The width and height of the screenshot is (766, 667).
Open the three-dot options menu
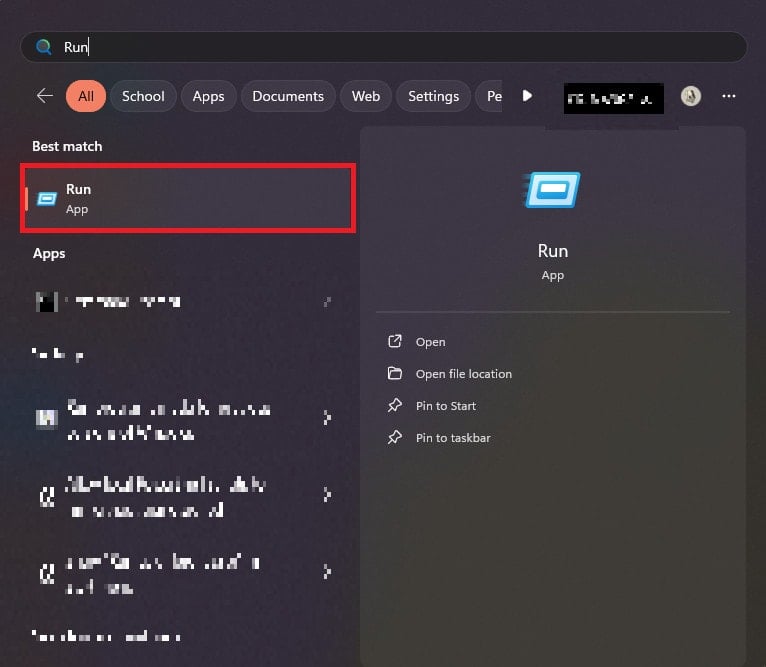coord(729,96)
